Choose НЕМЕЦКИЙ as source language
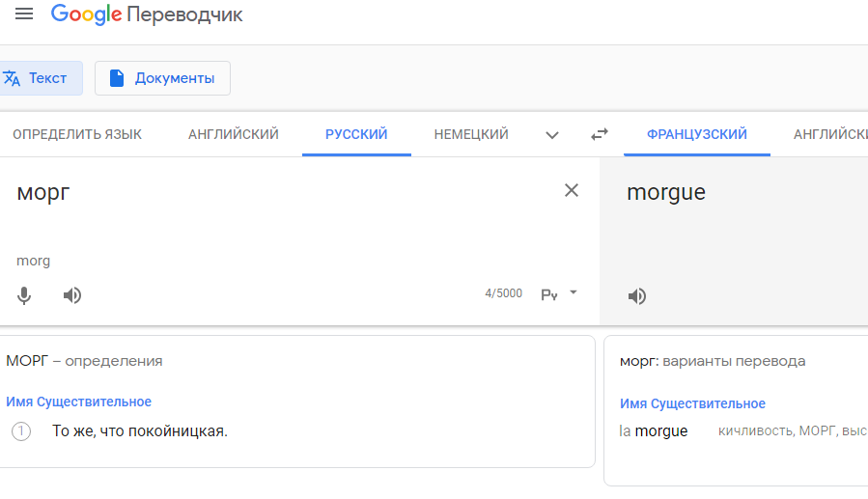This screenshot has height=499, width=868. (x=471, y=134)
